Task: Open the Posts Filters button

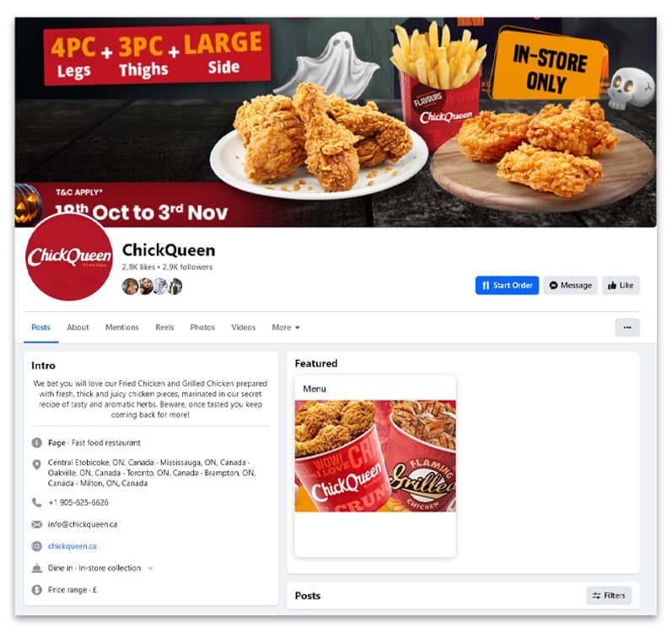Action: pyautogui.click(x=609, y=595)
